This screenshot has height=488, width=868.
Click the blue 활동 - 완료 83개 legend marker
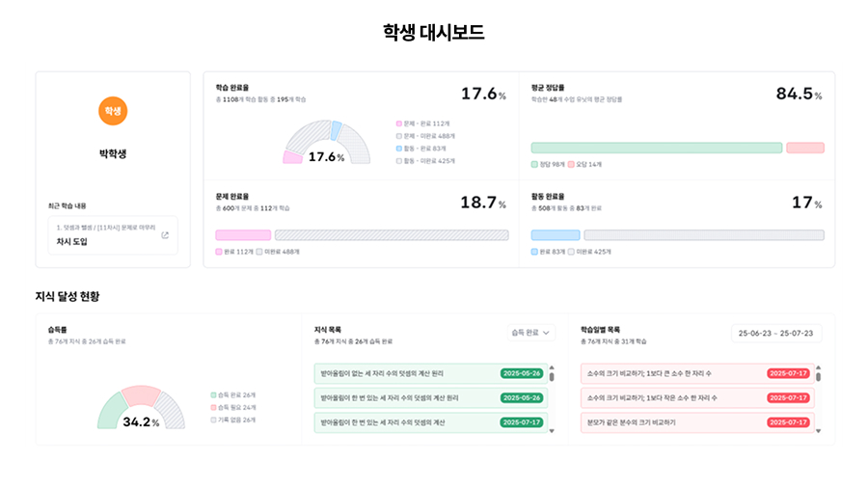(x=399, y=149)
